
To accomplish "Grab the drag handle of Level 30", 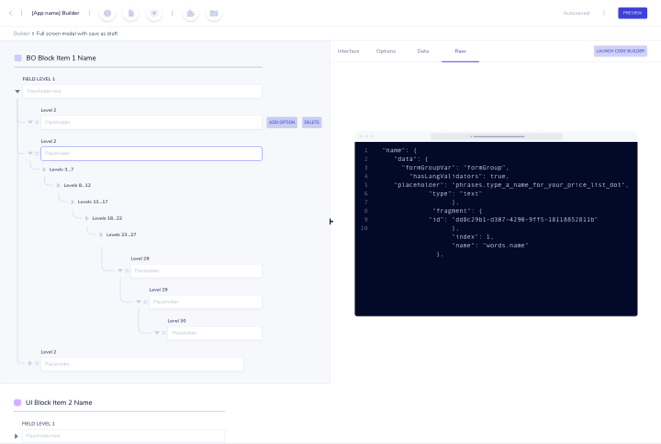I will coord(164,333).
